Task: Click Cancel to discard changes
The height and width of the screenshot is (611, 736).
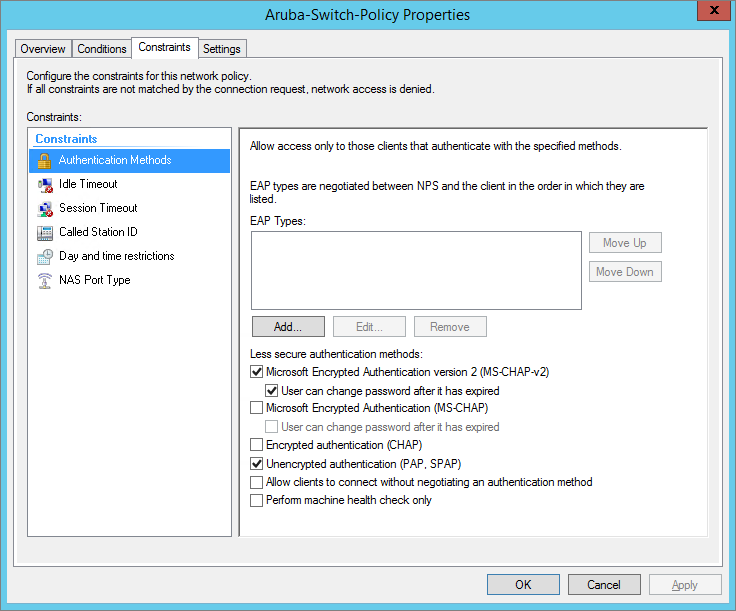Action: (604, 585)
